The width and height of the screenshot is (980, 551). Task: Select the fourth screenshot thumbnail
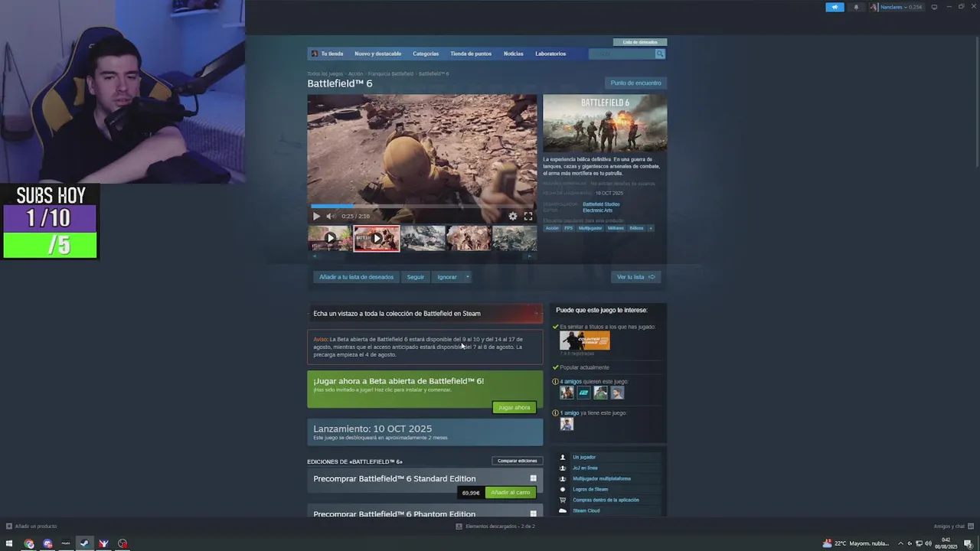pos(469,238)
